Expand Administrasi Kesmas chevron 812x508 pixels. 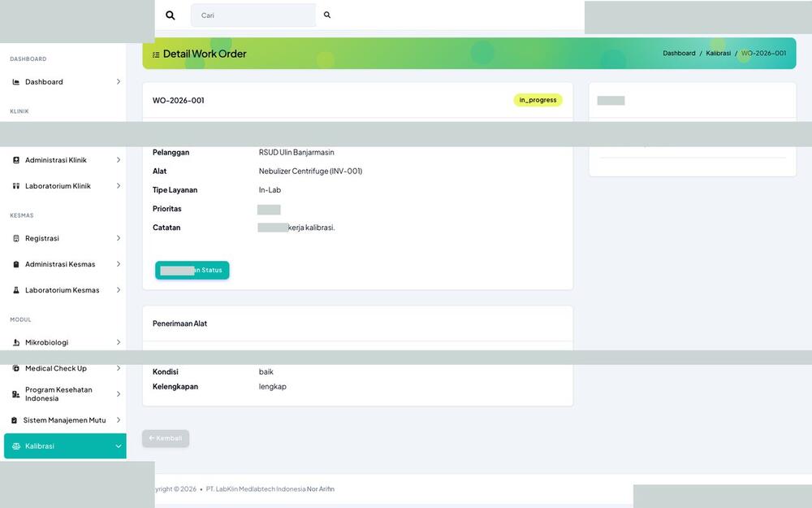coord(119,264)
